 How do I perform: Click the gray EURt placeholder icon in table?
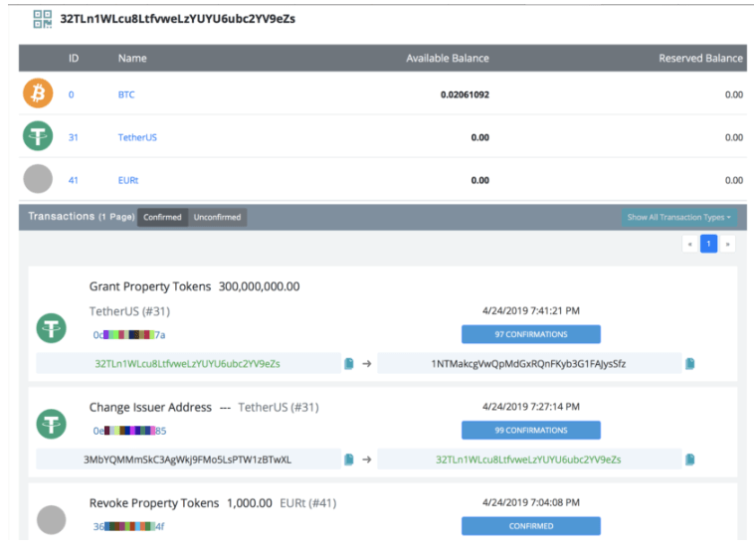coord(38,179)
